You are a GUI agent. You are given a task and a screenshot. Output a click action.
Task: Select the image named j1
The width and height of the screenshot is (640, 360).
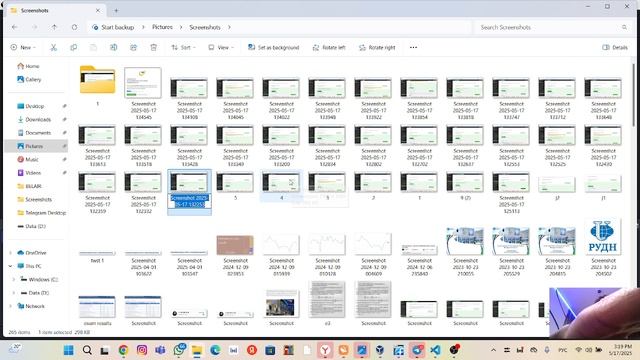(x=603, y=188)
